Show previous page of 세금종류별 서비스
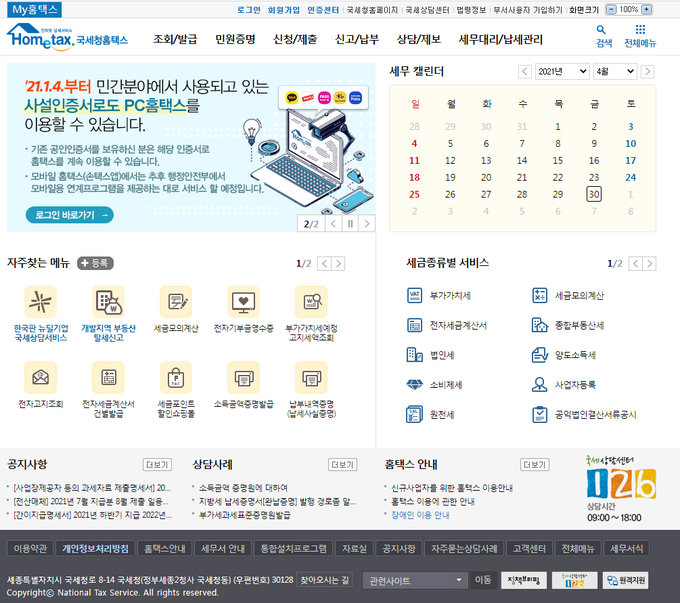Image resolution: width=680 pixels, height=603 pixels. tap(636, 263)
